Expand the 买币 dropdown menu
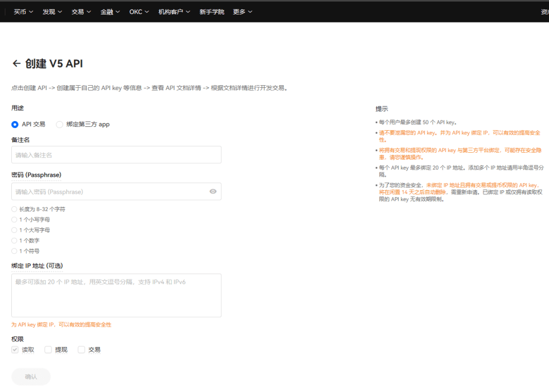The height and width of the screenshot is (392, 549). point(23,11)
